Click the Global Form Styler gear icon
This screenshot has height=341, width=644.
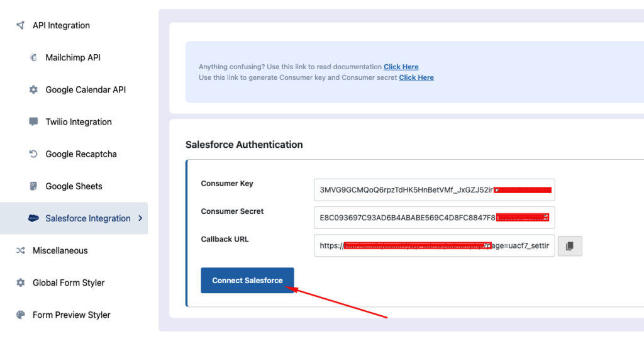coord(20,282)
